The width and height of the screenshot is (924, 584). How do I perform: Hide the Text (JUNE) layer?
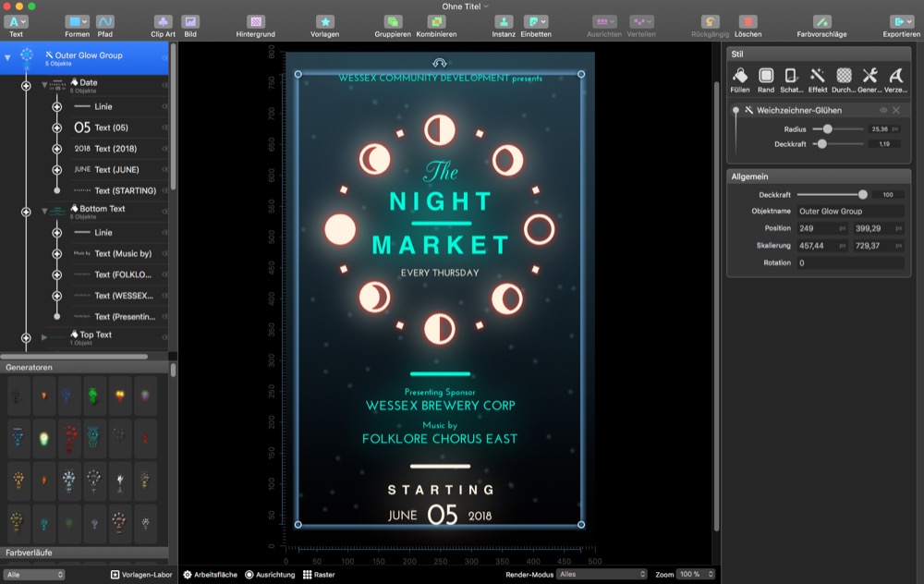click(165, 170)
